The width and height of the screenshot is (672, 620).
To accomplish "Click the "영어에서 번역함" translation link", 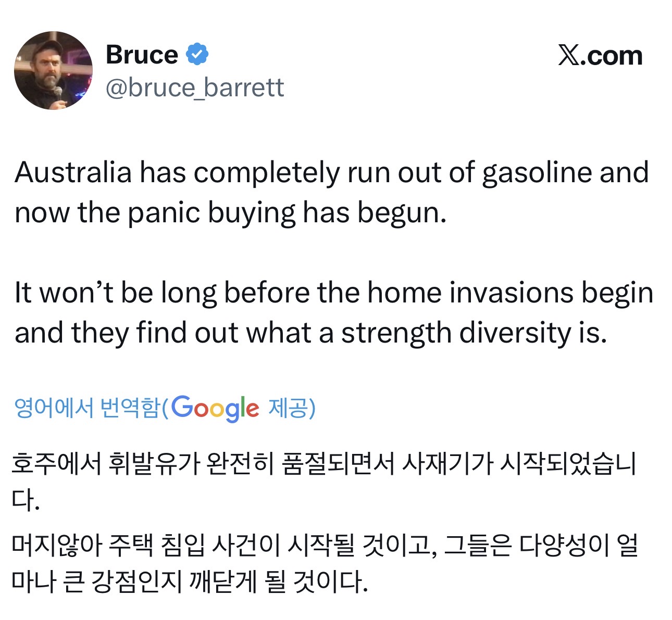I will coord(86,408).
